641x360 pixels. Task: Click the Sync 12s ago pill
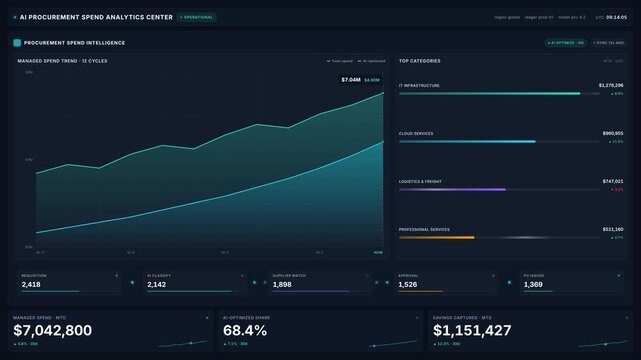point(608,43)
